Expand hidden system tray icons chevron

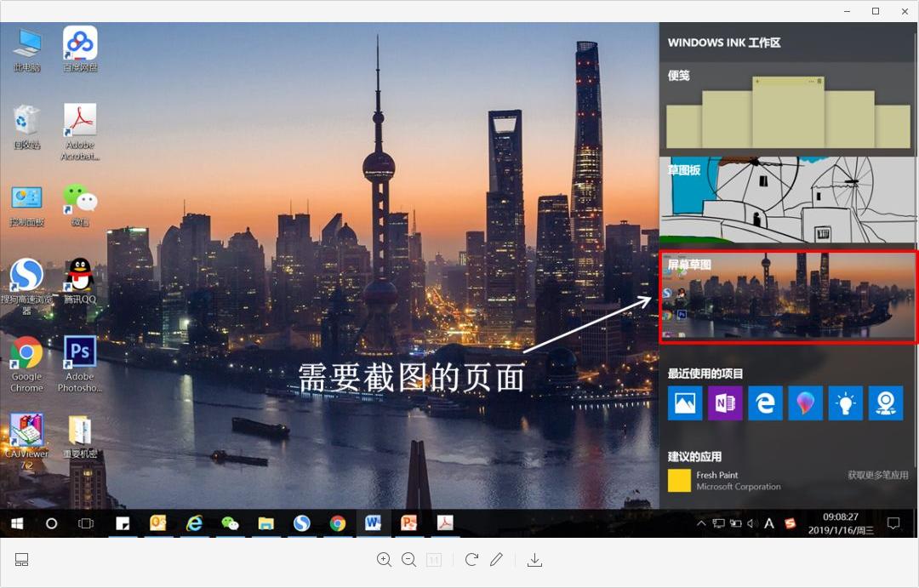point(701,523)
